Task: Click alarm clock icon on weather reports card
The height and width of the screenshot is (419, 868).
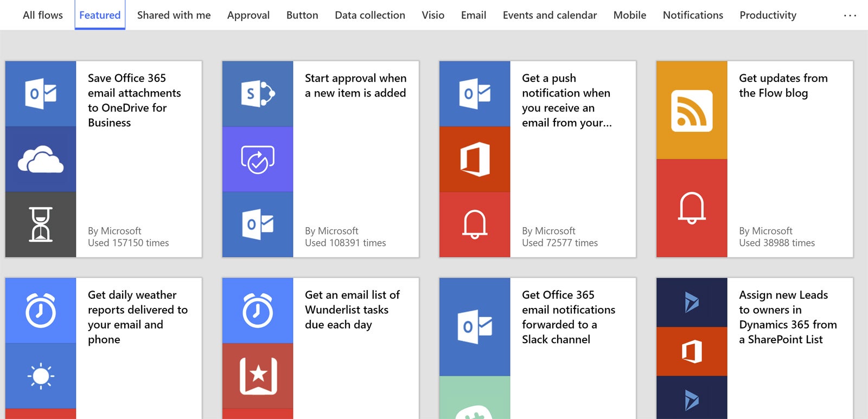Action: point(41,310)
